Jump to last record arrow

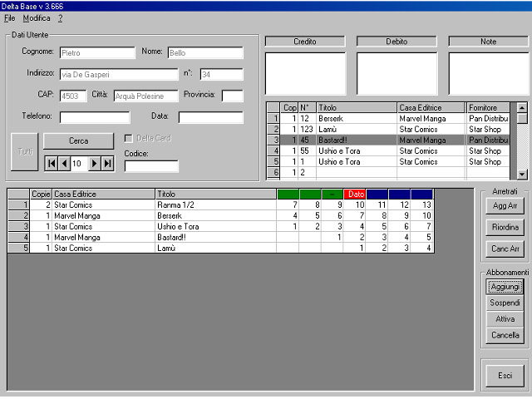(x=107, y=164)
